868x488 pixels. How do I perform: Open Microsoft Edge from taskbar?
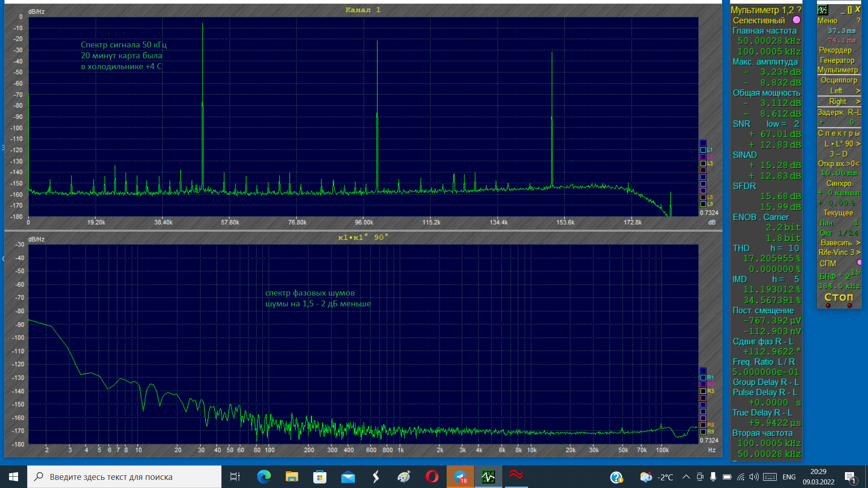click(x=264, y=477)
